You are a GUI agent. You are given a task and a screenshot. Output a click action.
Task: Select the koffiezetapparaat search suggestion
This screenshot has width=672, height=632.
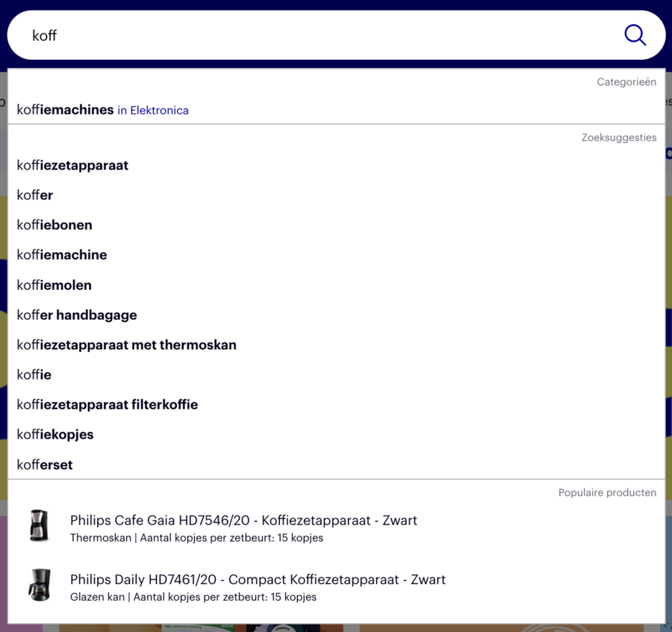coord(72,165)
